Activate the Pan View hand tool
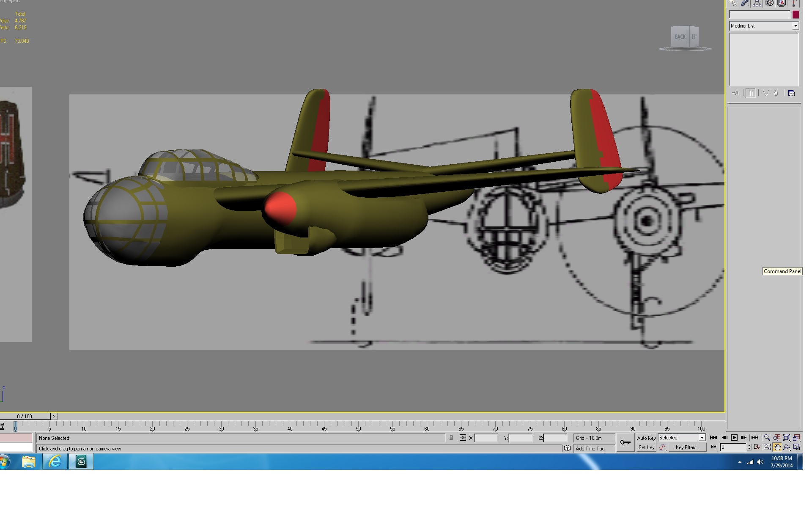The image size is (812, 508). pos(777,447)
